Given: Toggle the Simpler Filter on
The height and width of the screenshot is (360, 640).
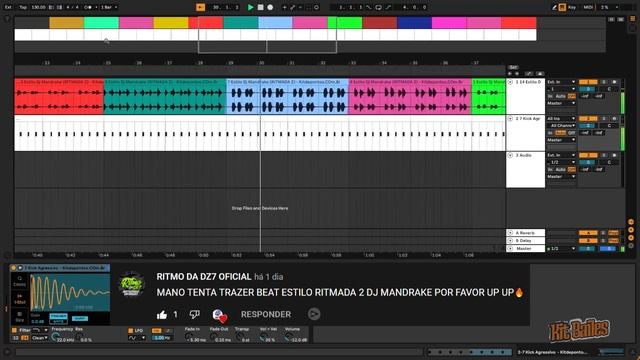Looking at the screenshot, I should [x=14, y=330].
